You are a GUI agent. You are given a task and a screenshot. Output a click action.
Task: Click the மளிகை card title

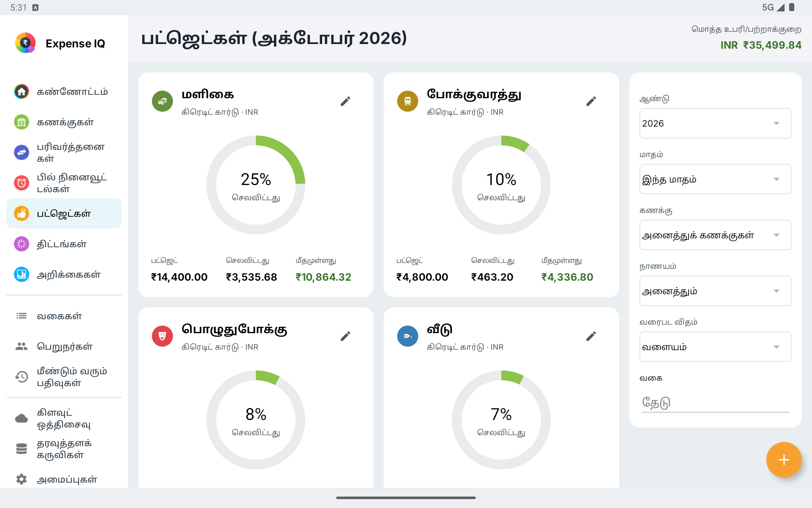click(x=208, y=94)
